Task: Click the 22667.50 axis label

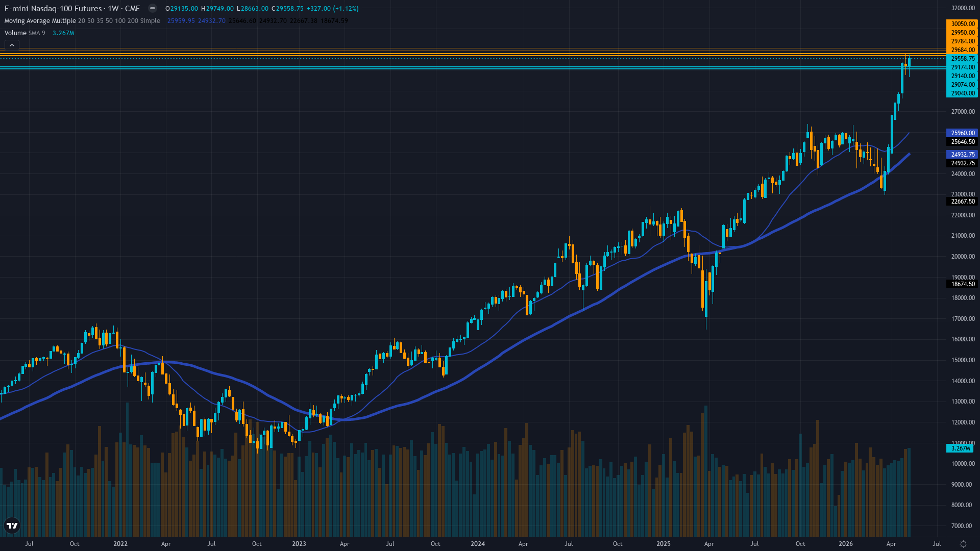Action: 962,202
